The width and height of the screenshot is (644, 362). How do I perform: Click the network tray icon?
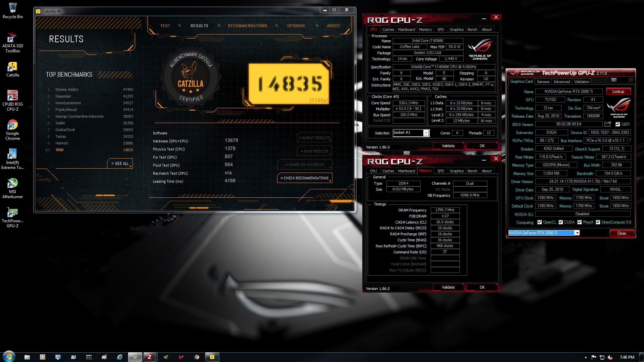pos(602,357)
